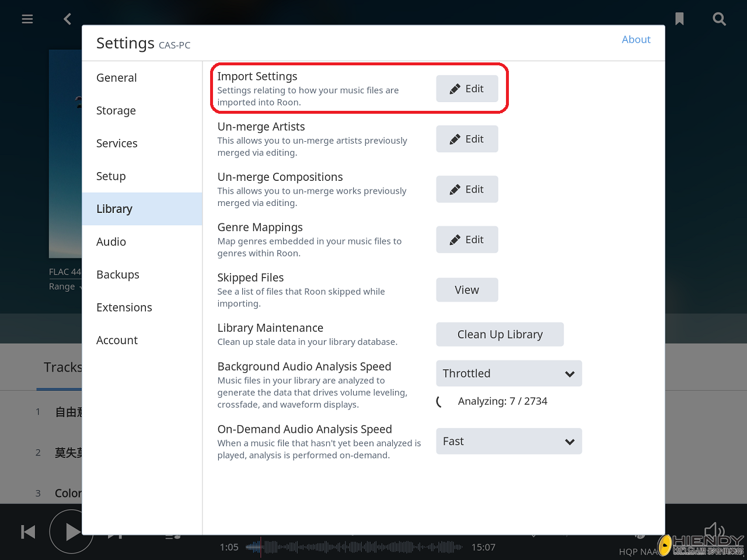Seek within the playback waveform bar
The height and width of the screenshot is (560, 747).
354,547
